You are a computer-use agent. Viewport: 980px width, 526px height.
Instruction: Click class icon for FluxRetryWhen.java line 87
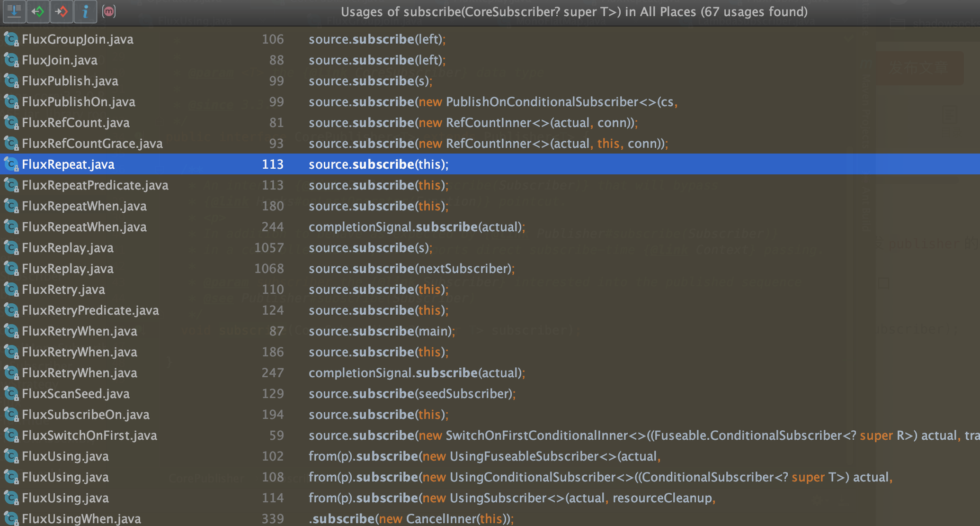click(11, 331)
